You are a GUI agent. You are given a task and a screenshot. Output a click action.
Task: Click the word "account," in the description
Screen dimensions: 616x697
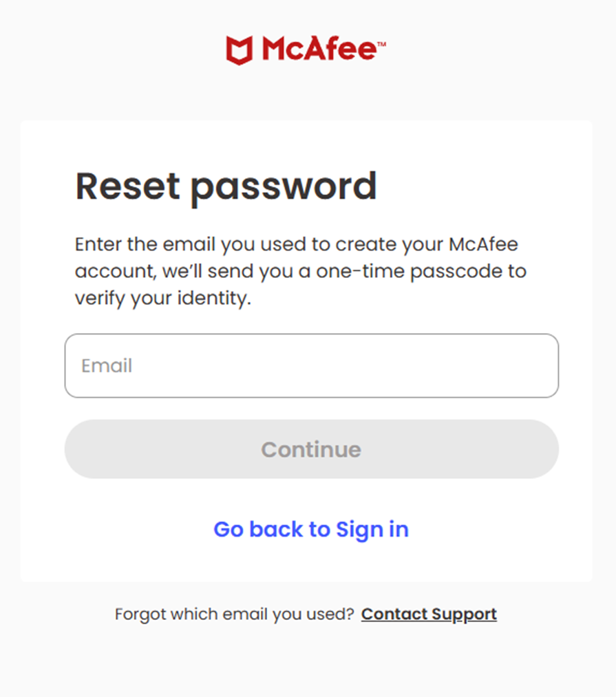pyautogui.click(x=116, y=271)
